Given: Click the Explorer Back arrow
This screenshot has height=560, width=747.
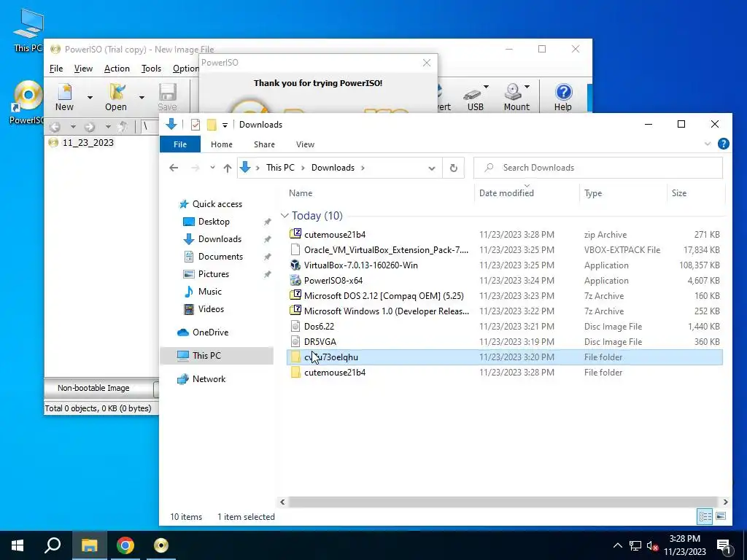Looking at the screenshot, I should [x=174, y=168].
